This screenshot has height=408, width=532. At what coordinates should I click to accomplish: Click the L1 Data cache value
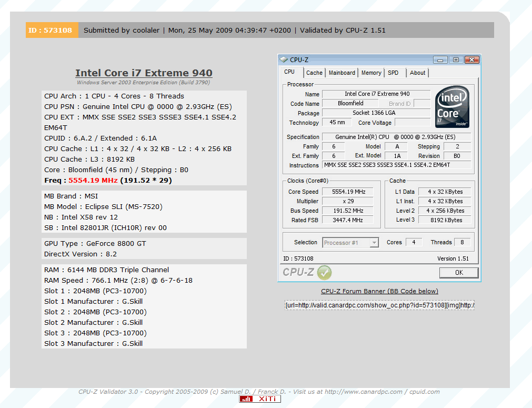pyautogui.click(x=445, y=192)
